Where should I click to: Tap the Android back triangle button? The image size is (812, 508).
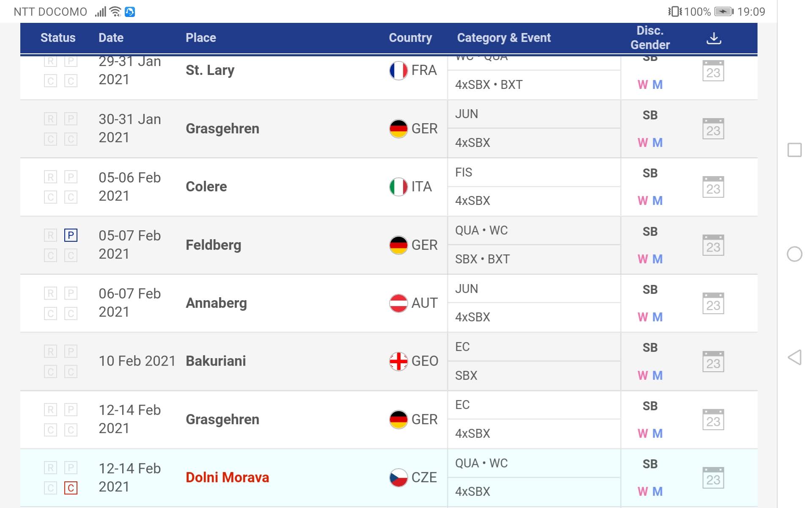coord(795,357)
